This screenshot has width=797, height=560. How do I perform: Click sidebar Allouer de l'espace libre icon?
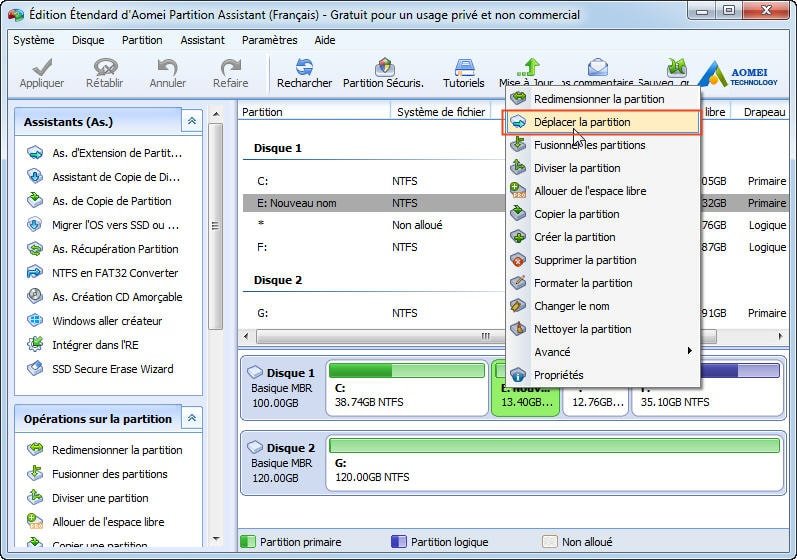click(x=35, y=521)
